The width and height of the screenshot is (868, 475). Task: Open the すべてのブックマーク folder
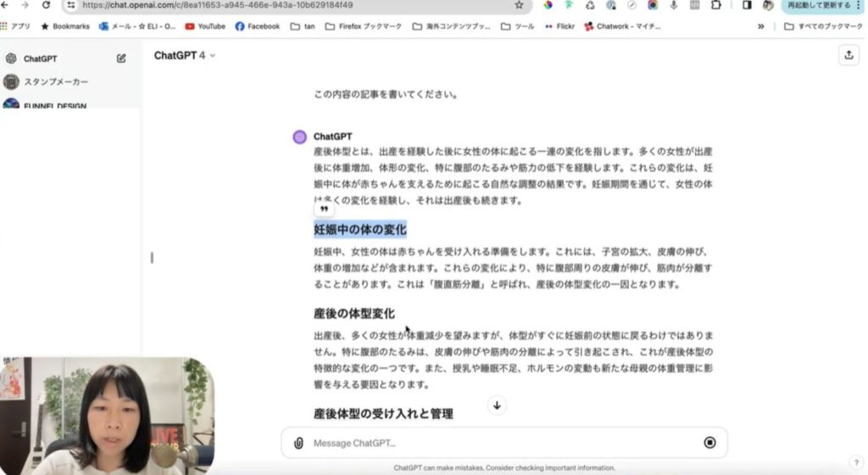point(823,26)
